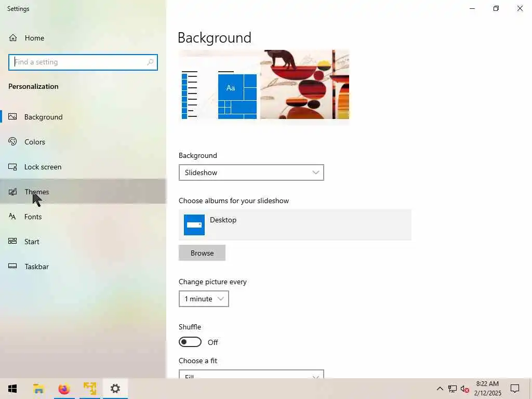
Task: Open the Action Center notifications icon
Action: pyautogui.click(x=515, y=389)
